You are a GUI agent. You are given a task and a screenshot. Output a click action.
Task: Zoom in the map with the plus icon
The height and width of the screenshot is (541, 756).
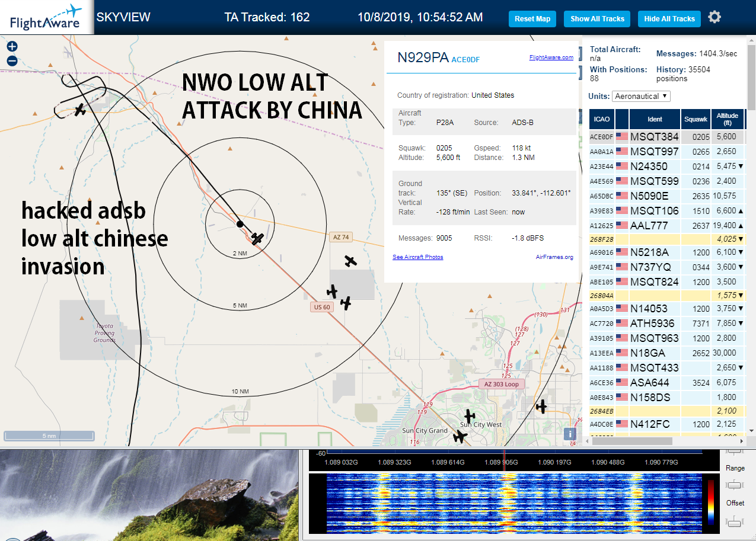pyautogui.click(x=12, y=46)
